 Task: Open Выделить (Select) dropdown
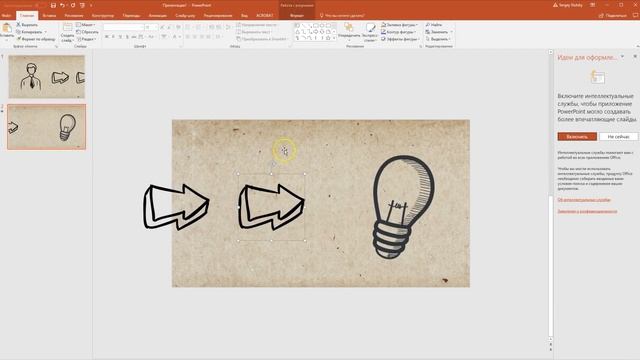(438, 39)
